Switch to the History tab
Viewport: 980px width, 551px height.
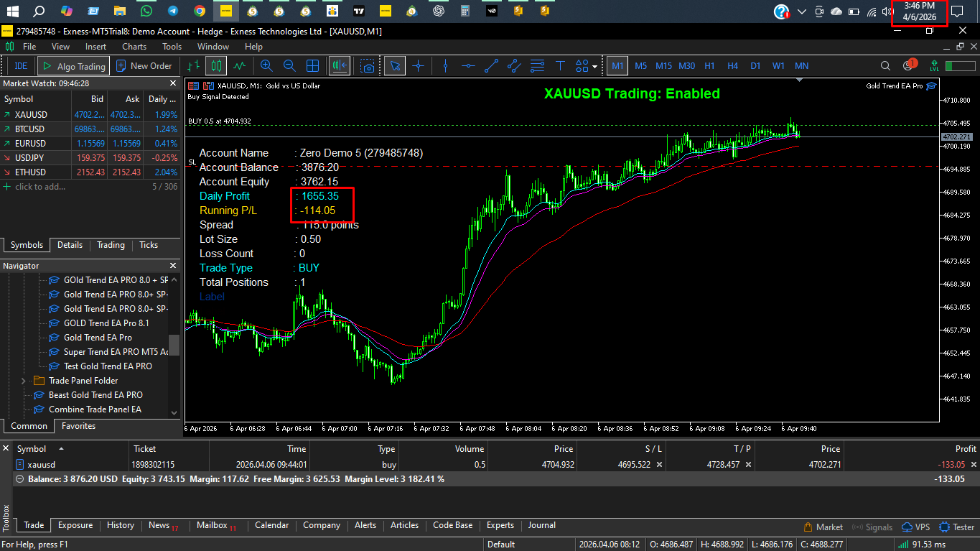121,525
